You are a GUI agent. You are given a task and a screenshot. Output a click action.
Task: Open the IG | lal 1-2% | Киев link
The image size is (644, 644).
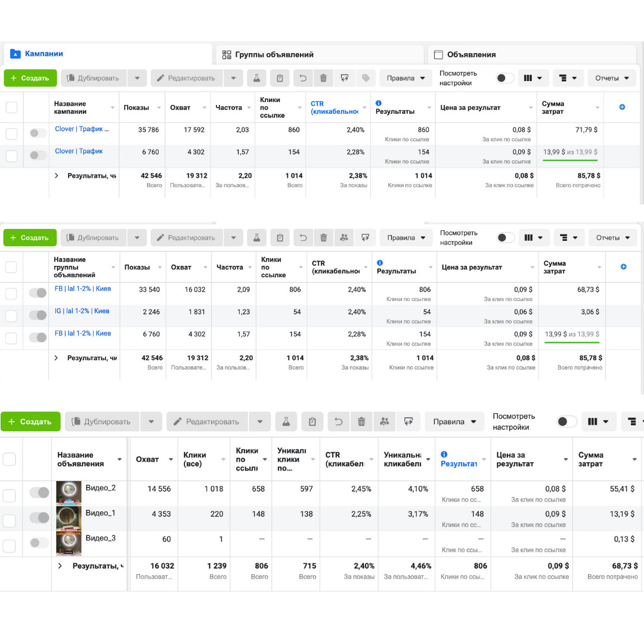click(x=82, y=311)
